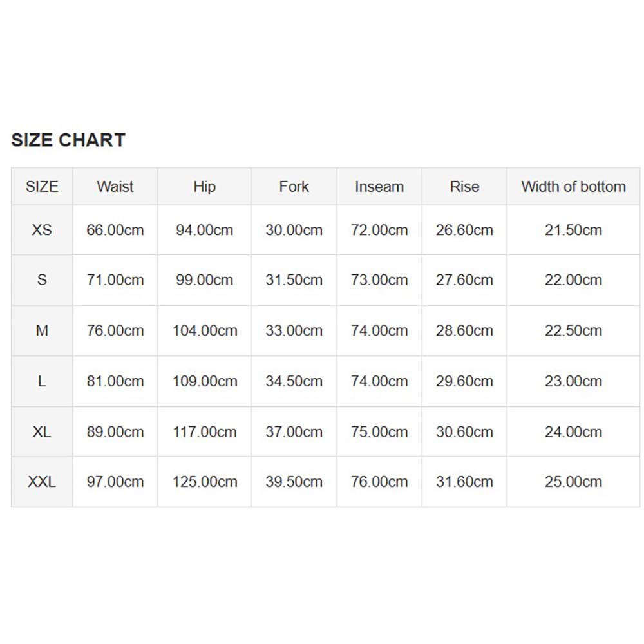The height and width of the screenshot is (644, 644).
Task: Click the 31.60cm rise cell
Action: pyautogui.click(x=464, y=482)
